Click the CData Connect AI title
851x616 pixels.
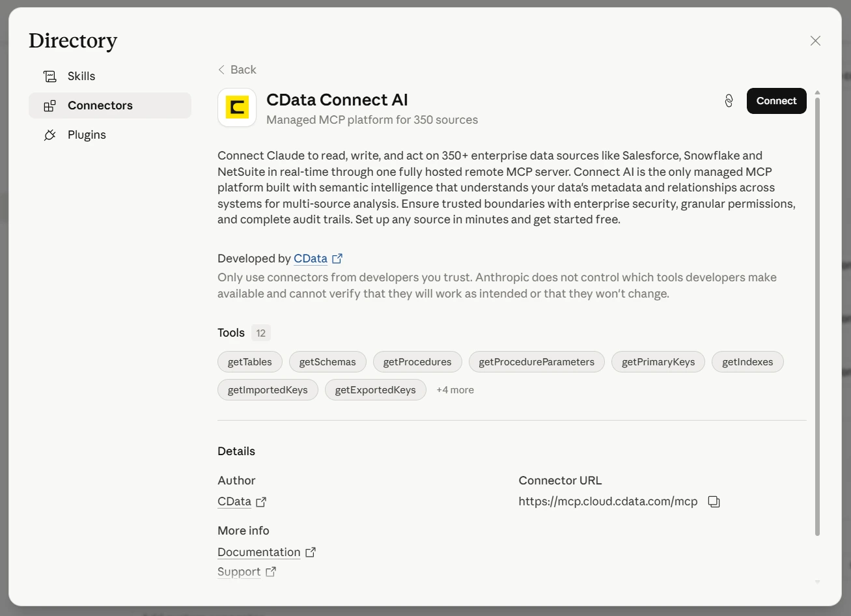coord(337,100)
